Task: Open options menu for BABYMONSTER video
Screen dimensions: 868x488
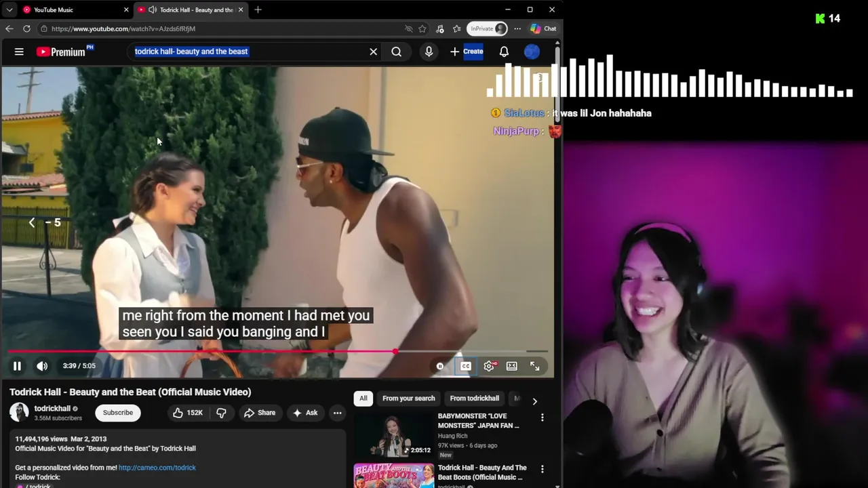Action: pos(542,418)
